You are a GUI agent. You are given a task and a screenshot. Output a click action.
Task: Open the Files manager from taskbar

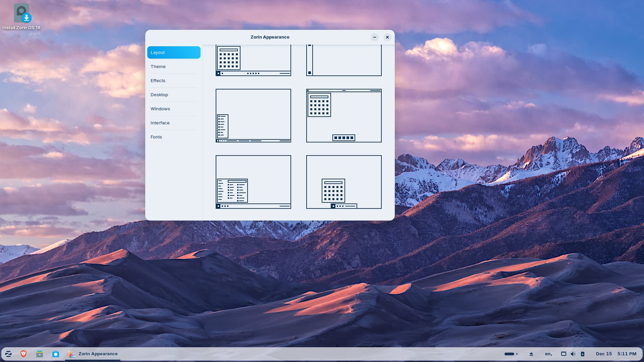coord(40,354)
